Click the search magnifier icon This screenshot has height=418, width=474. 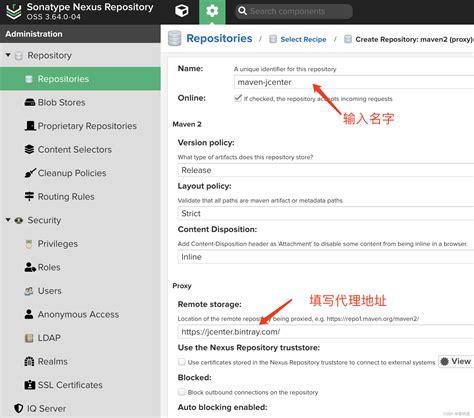pyautogui.click(x=243, y=11)
